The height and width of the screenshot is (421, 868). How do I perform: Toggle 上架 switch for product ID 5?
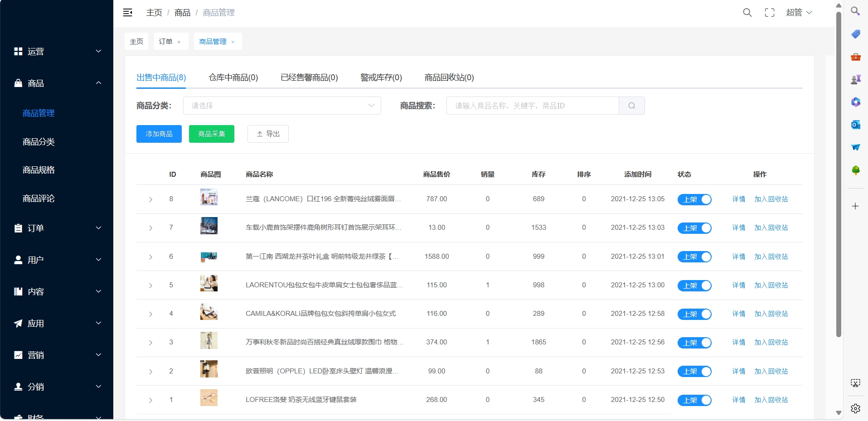pyautogui.click(x=694, y=286)
